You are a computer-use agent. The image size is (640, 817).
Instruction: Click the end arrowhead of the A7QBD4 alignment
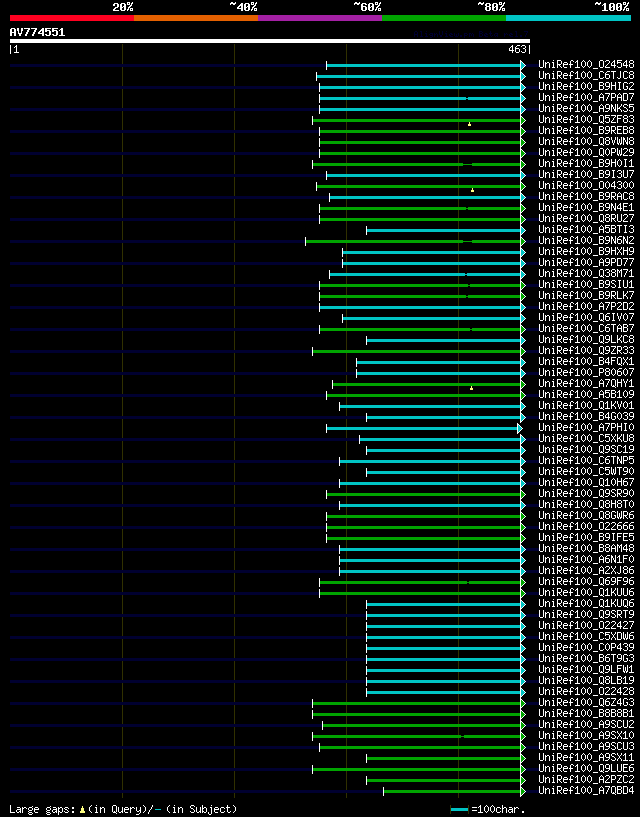tap(523, 791)
